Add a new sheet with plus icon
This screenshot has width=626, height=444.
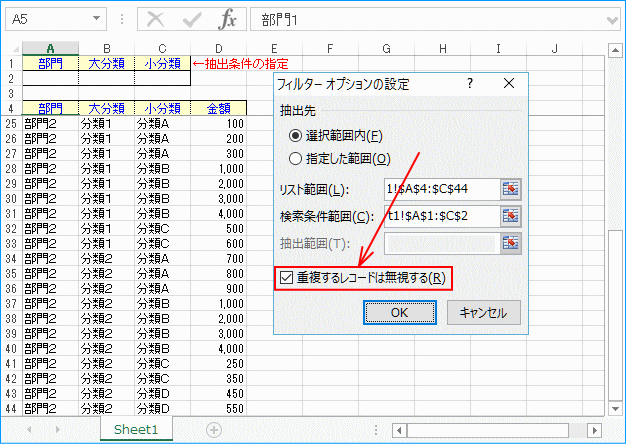[213, 429]
